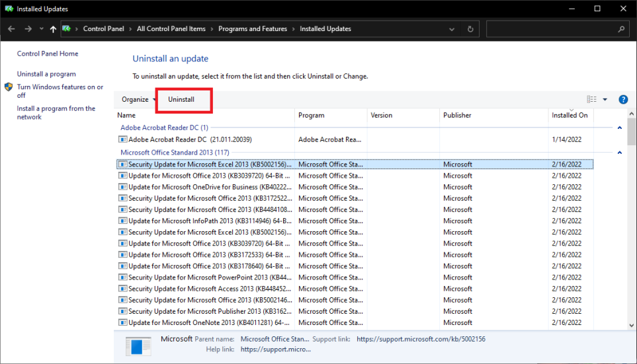Open Install a program from the network
637x364 pixels.
pos(56,112)
